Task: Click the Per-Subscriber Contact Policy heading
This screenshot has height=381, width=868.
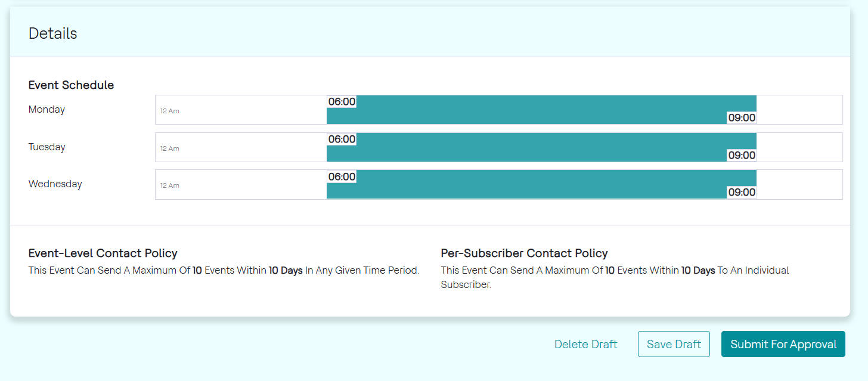Action: click(x=524, y=253)
